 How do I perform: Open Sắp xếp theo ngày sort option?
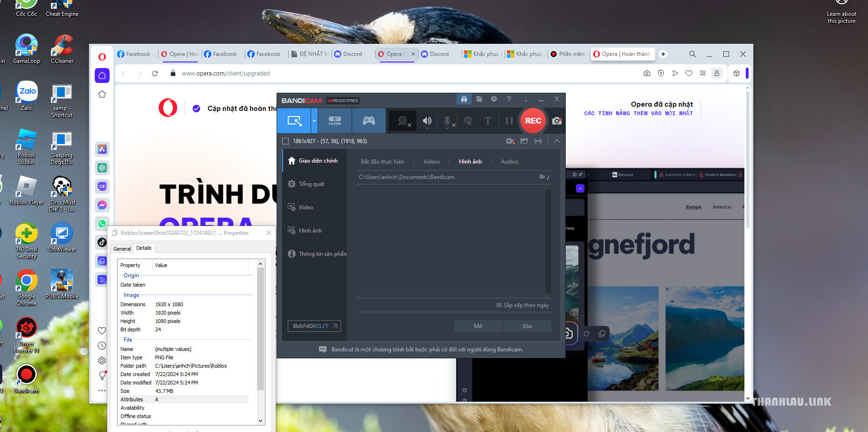(522, 305)
